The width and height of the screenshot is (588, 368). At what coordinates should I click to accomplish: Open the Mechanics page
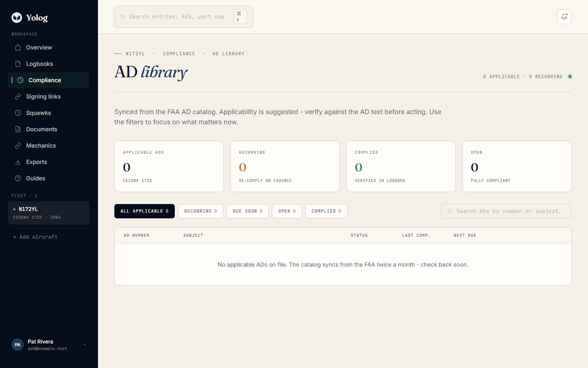tap(49, 146)
